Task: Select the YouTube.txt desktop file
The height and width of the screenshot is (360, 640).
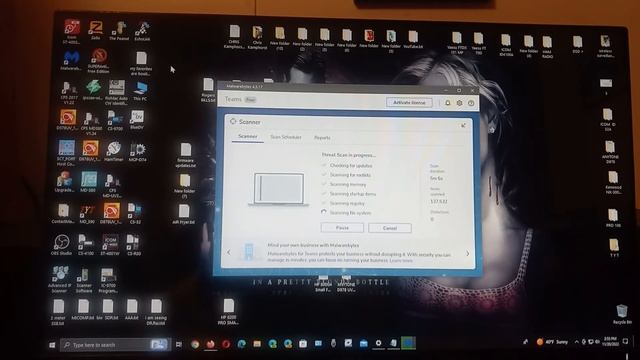Action: pos(413,40)
